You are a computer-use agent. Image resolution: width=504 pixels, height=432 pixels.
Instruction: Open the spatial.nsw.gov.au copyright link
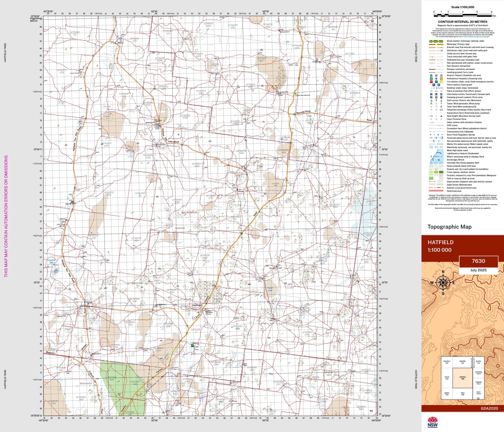point(474,37)
